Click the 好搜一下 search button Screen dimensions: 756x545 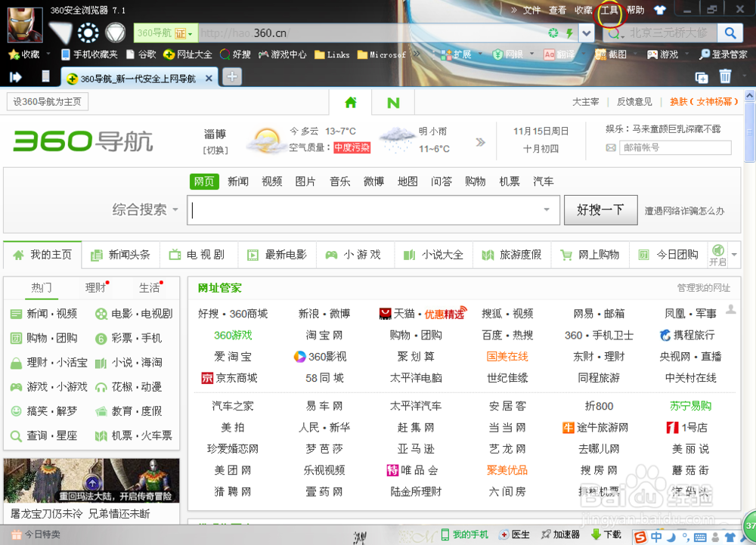(601, 209)
